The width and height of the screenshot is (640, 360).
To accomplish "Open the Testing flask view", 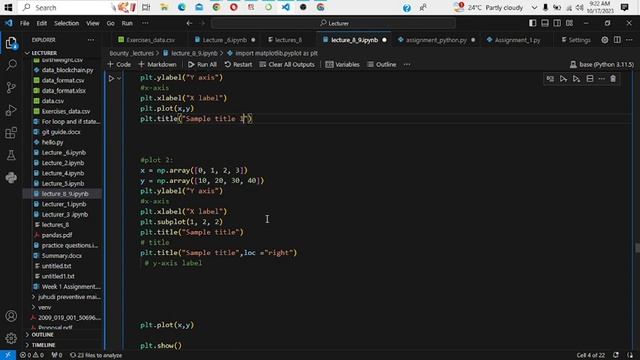I will coord(11,155).
